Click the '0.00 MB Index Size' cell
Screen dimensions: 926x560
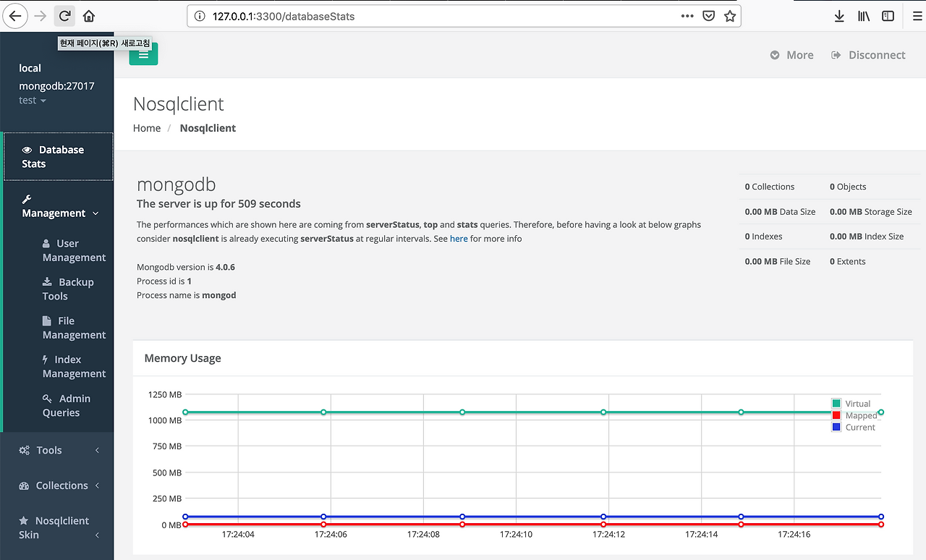tap(867, 237)
